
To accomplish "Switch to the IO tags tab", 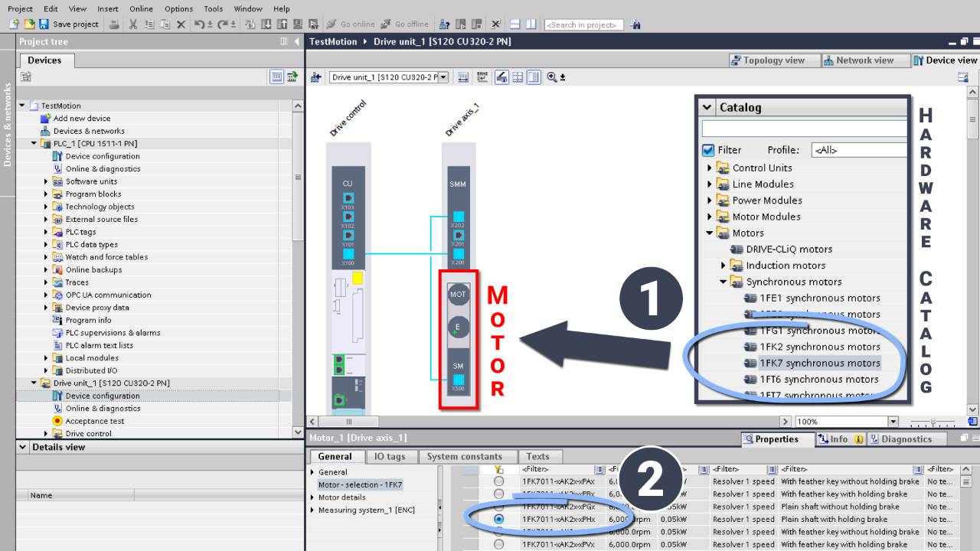I will coord(390,456).
